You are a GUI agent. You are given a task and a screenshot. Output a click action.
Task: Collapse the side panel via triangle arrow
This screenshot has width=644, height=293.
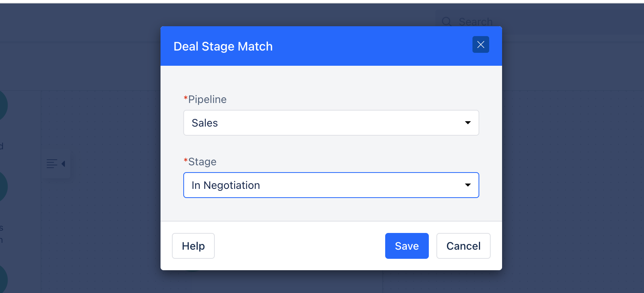click(x=63, y=164)
